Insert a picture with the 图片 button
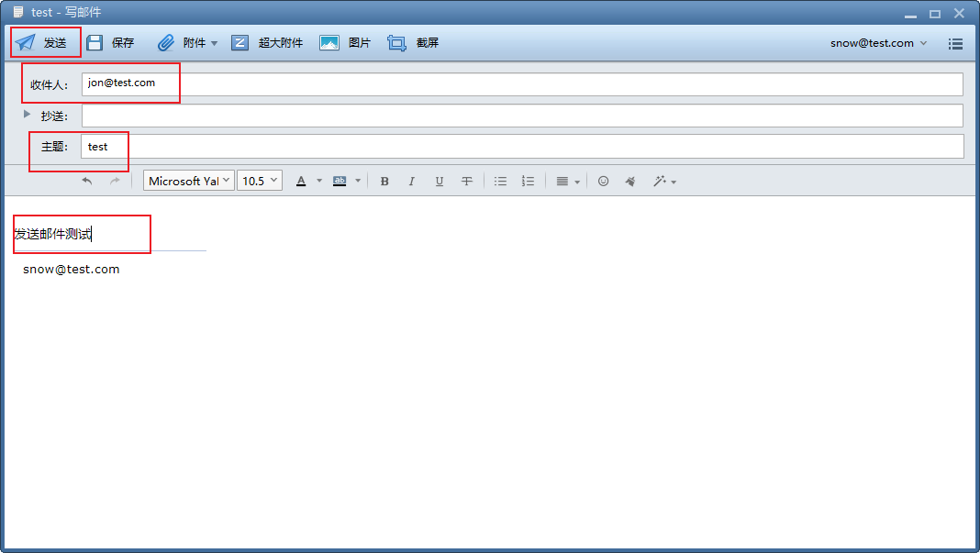980x553 pixels. coord(345,42)
